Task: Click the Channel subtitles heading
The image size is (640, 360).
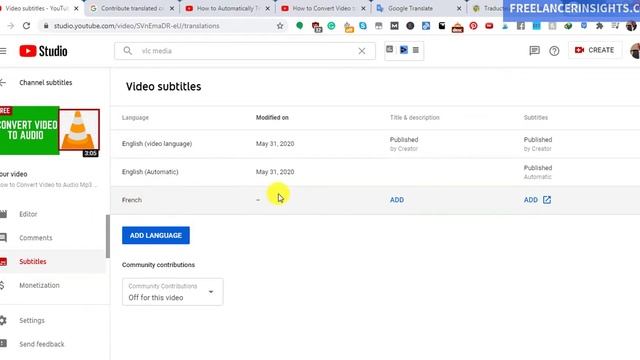Action: 46,82
